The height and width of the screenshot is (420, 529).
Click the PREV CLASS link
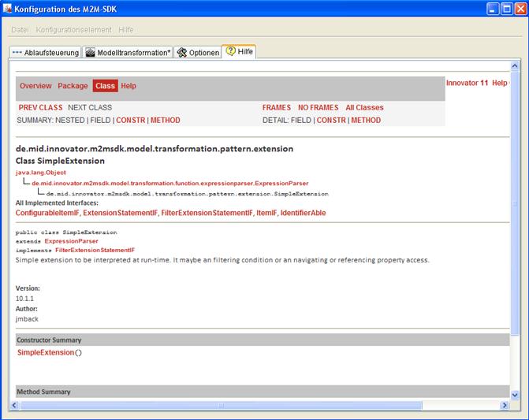39,107
